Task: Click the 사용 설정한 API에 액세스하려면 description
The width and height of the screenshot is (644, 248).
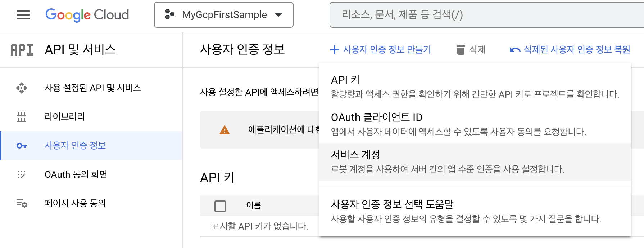Action: pyautogui.click(x=259, y=92)
